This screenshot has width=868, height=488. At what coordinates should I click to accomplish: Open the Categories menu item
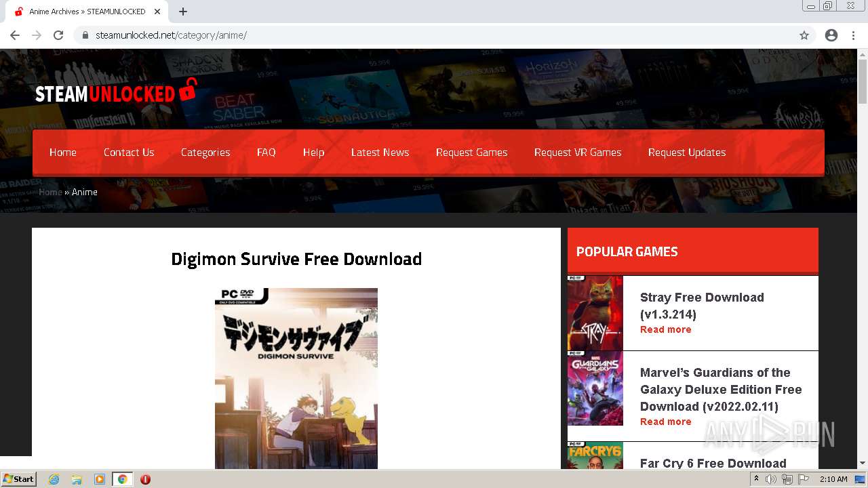205,152
